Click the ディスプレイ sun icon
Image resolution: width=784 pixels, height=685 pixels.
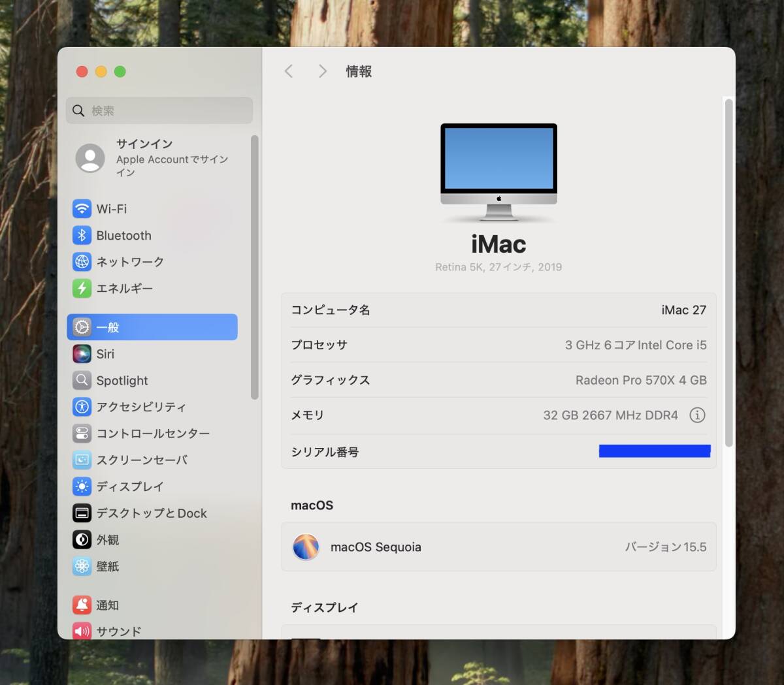tap(82, 486)
